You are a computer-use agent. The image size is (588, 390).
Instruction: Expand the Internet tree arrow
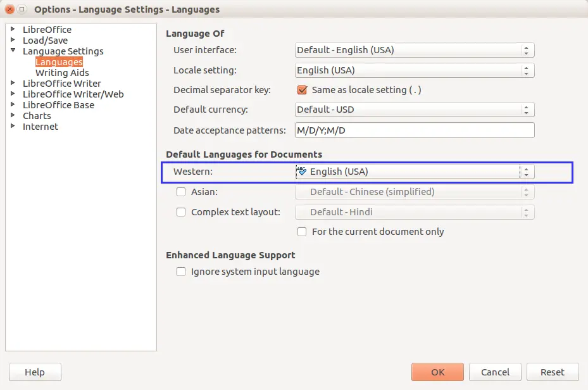click(x=13, y=126)
